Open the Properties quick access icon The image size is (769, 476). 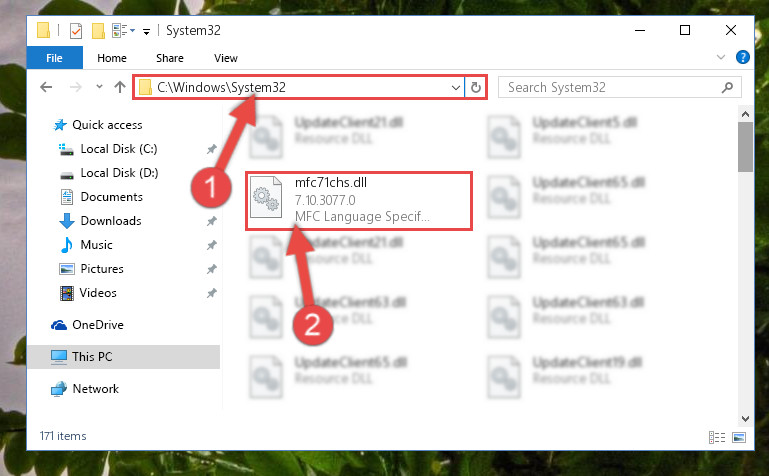[76, 31]
